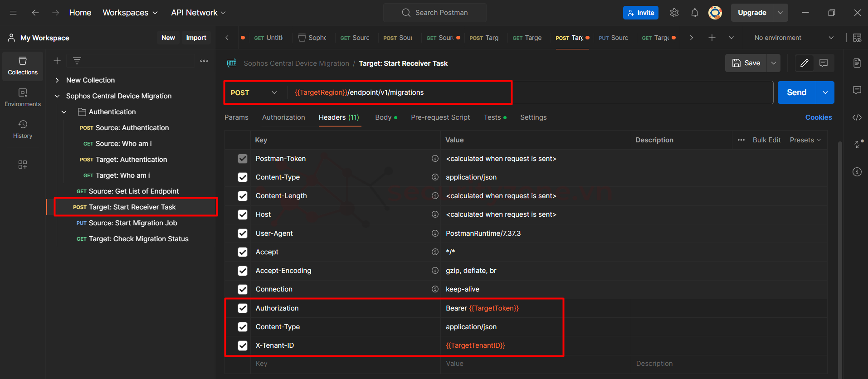This screenshot has height=379, width=868.
Task: Switch to the Settings tab
Action: point(533,117)
